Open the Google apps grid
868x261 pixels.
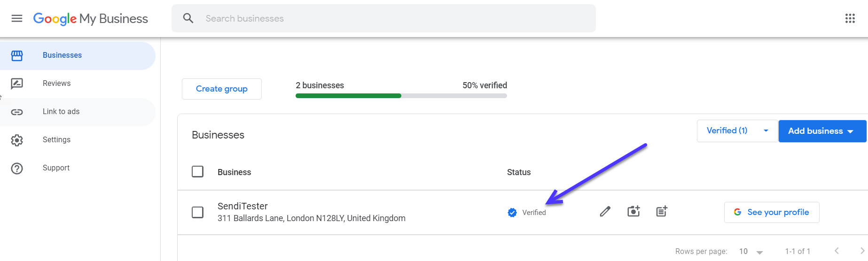[850, 18]
